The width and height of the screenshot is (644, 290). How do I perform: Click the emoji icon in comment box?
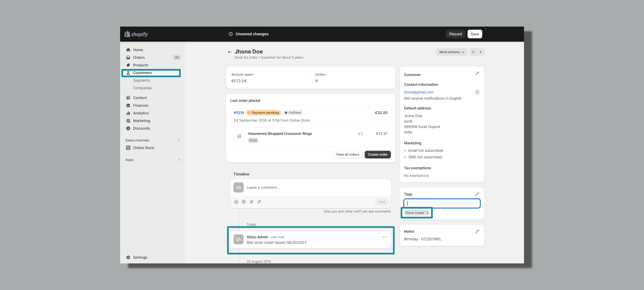(x=236, y=202)
